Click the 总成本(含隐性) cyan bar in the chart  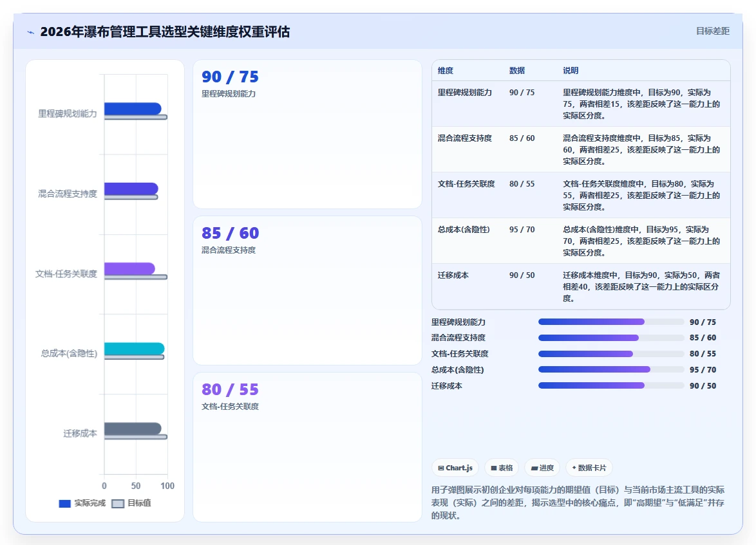134,348
